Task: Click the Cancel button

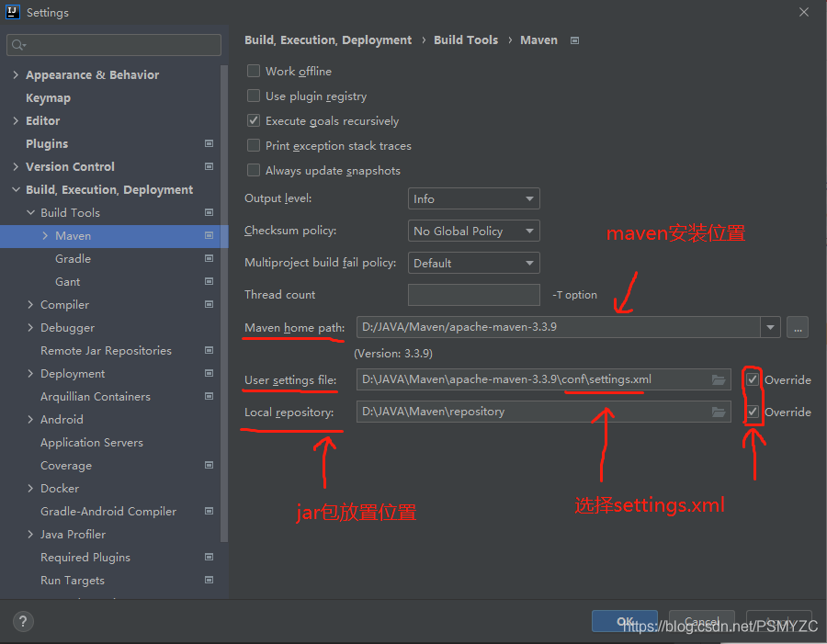Action: [701, 621]
